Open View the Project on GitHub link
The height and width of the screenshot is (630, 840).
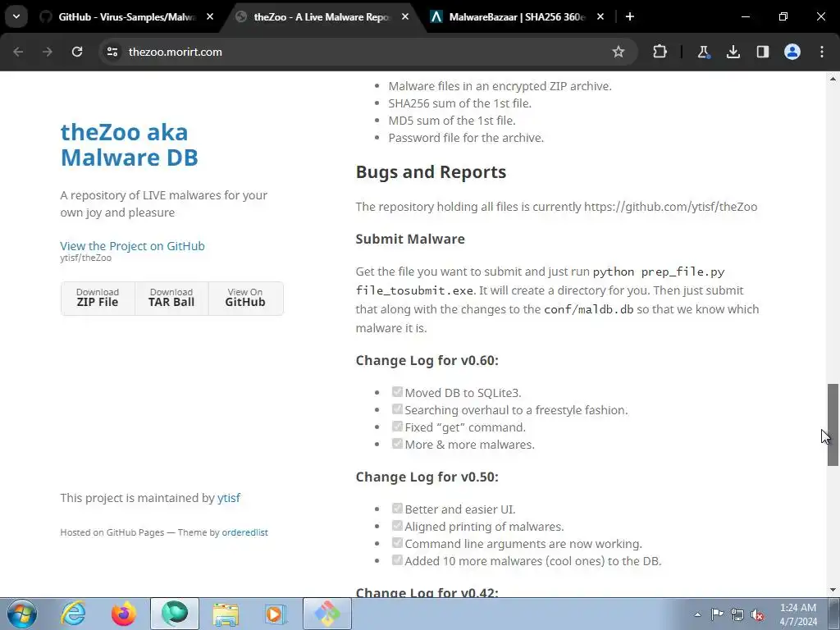tap(132, 246)
